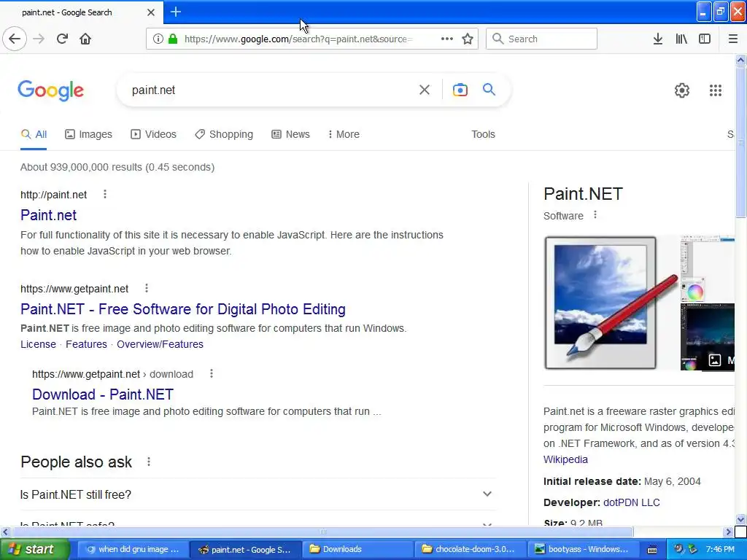
Task: Open People also ask options menu
Action: click(x=149, y=462)
